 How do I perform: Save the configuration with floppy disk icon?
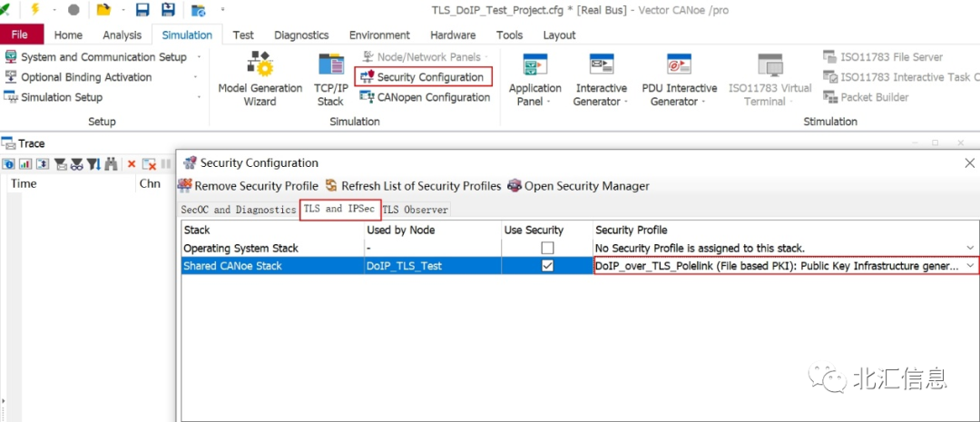pyautogui.click(x=142, y=9)
